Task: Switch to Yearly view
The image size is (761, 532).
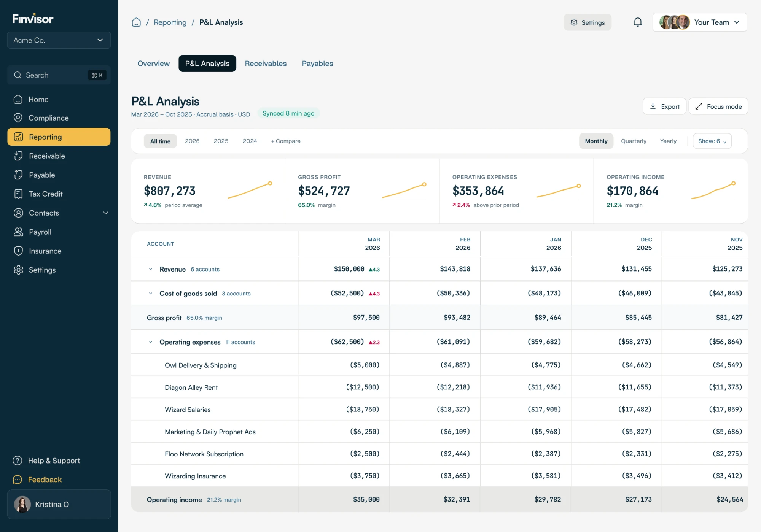Action: (x=668, y=141)
